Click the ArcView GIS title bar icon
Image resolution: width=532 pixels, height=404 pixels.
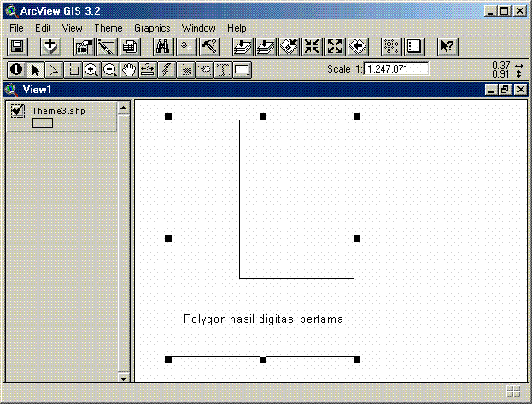(x=12, y=11)
